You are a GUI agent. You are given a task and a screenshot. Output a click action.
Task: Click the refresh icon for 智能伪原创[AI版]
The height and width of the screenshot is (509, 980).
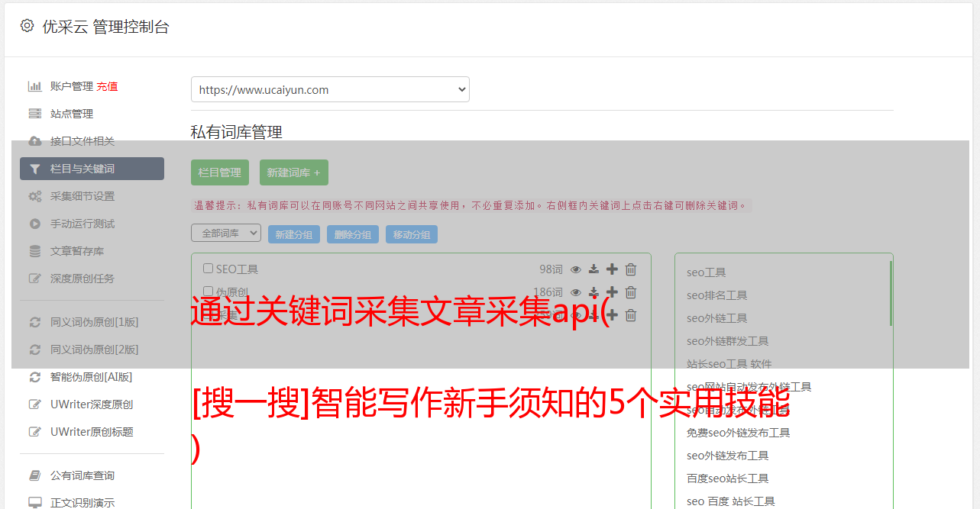click(35, 377)
